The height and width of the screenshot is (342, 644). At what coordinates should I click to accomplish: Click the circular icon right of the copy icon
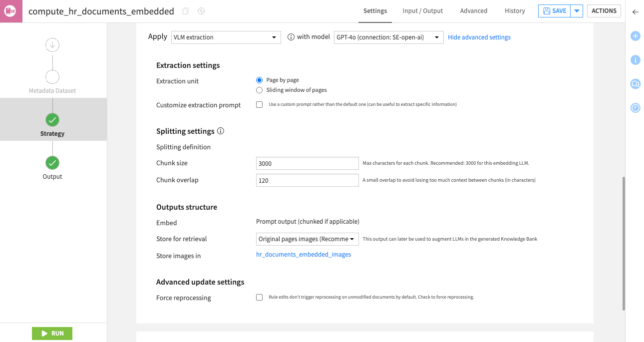[x=201, y=11]
